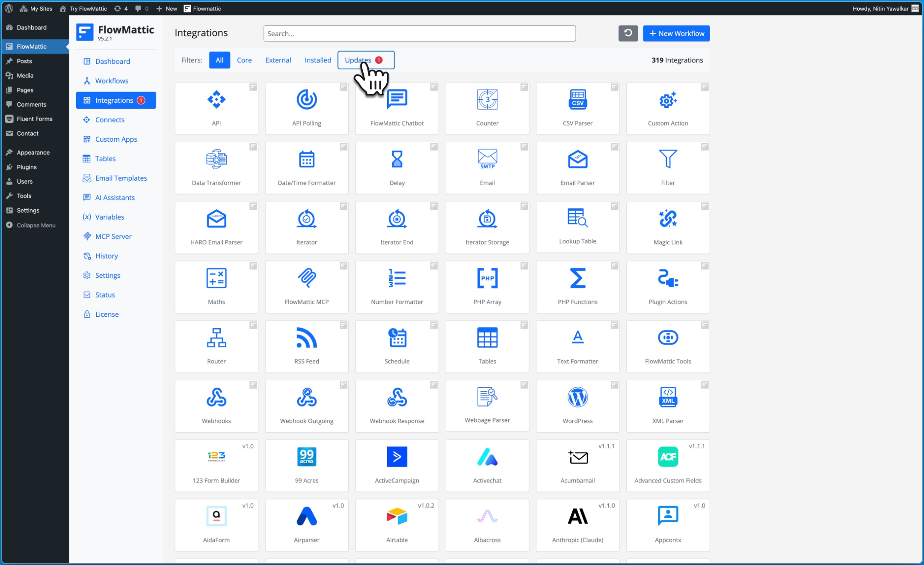
Task: Select the FlowMattic Chatbot integration
Action: click(x=397, y=108)
